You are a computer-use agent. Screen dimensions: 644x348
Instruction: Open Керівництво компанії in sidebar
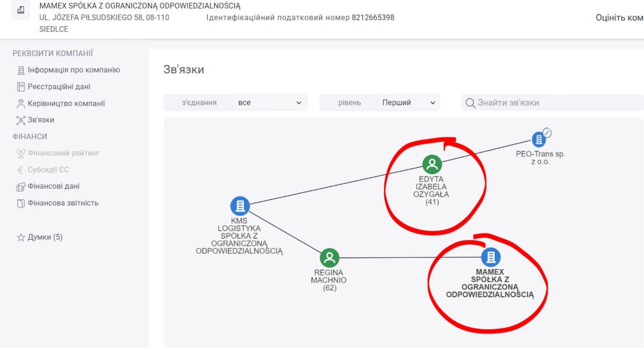[x=66, y=103]
